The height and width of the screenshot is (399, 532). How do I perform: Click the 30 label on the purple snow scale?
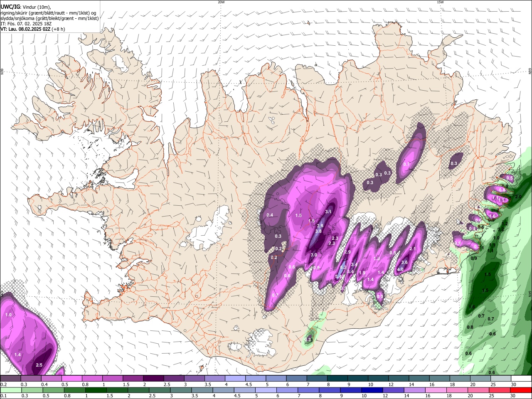[514, 384]
